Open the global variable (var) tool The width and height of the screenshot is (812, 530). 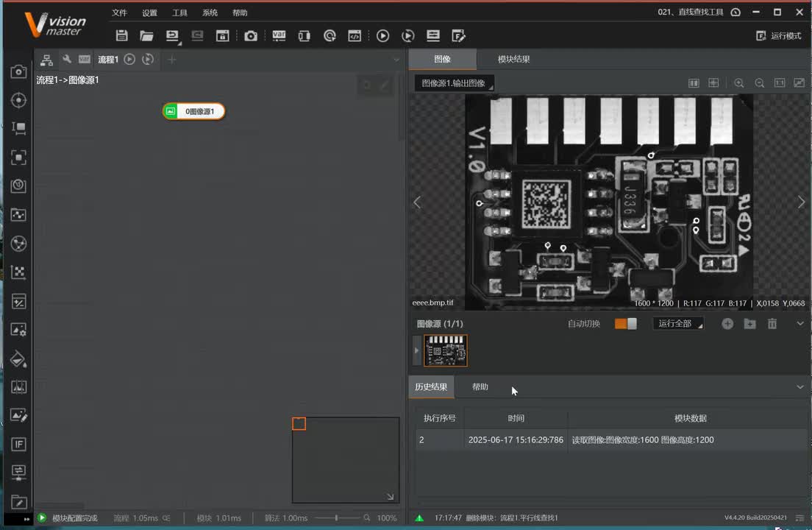pos(279,35)
